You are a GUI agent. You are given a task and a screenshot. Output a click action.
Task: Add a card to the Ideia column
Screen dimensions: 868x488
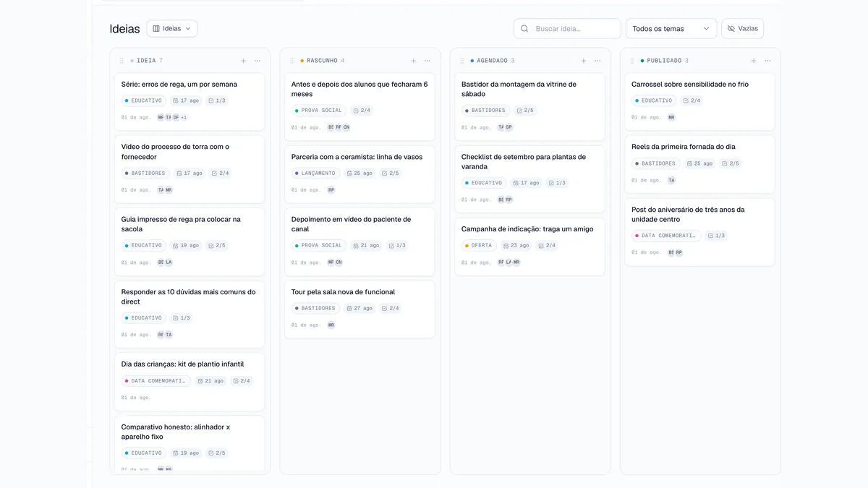point(244,61)
